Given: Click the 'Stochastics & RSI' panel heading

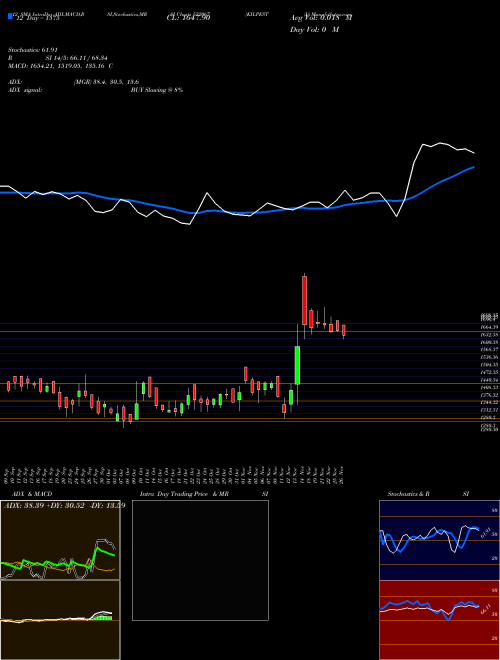Looking at the screenshot, I should 428,494.
